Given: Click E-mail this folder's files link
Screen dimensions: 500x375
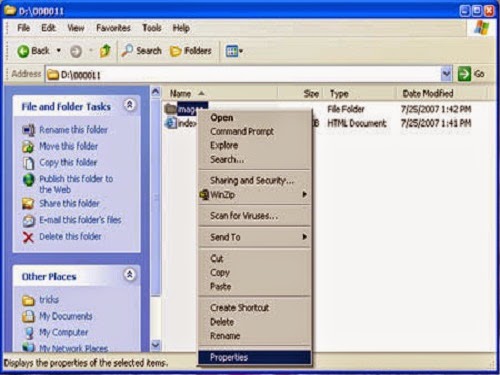Looking at the screenshot, I should click(x=80, y=220).
